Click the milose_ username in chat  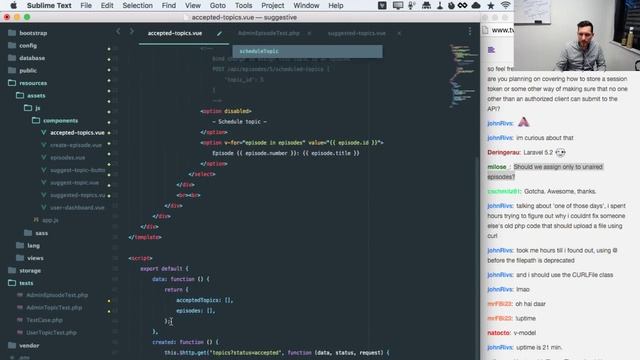click(498, 167)
